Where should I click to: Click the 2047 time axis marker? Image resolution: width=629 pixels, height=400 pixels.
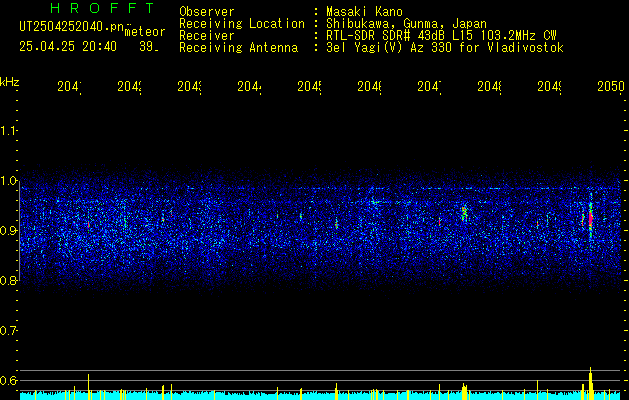[429, 87]
